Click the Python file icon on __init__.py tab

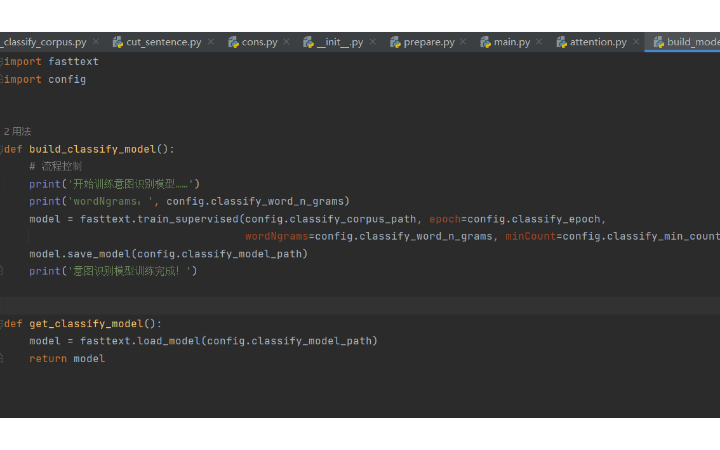(x=309, y=42)
